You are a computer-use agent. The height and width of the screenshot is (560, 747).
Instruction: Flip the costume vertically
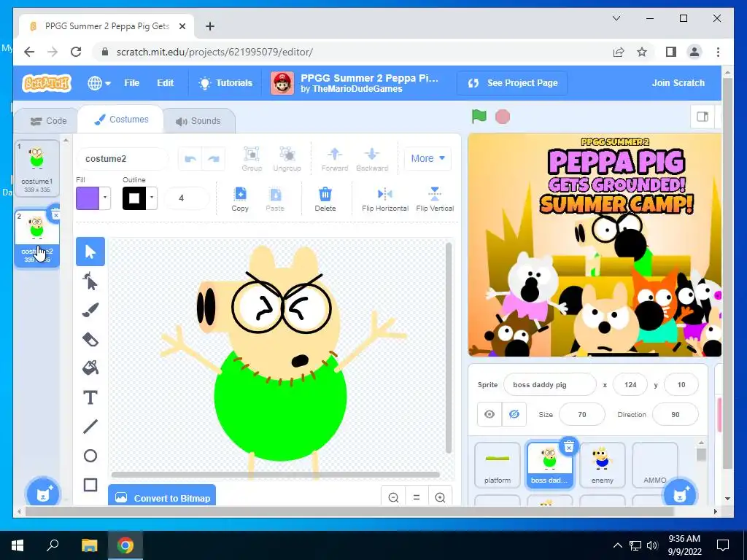point(435,199)
